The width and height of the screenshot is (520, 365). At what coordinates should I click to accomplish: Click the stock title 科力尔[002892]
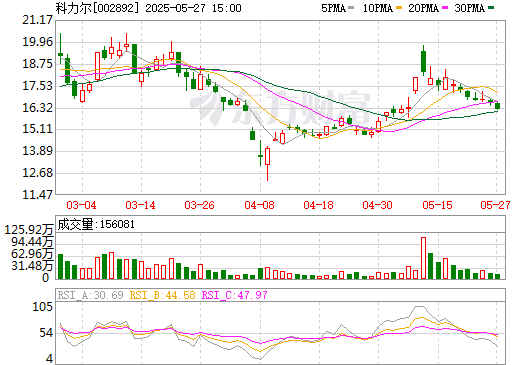(97, 8)
